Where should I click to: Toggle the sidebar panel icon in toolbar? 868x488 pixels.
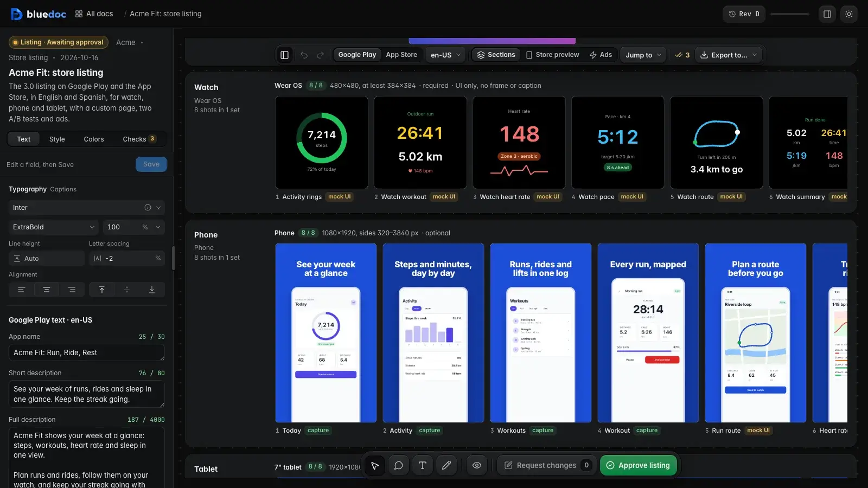pyautogui.click(x=284, y=55)
